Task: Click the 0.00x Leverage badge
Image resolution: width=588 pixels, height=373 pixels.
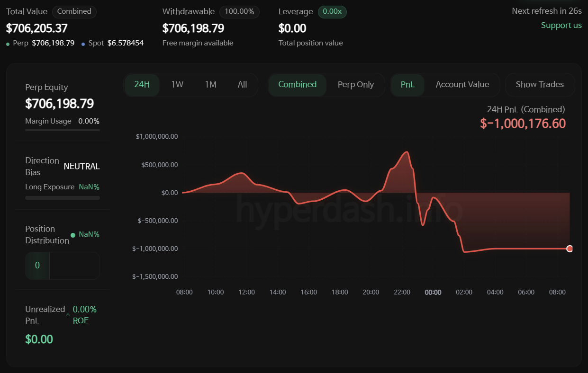Action: click(x=332, y=11)
